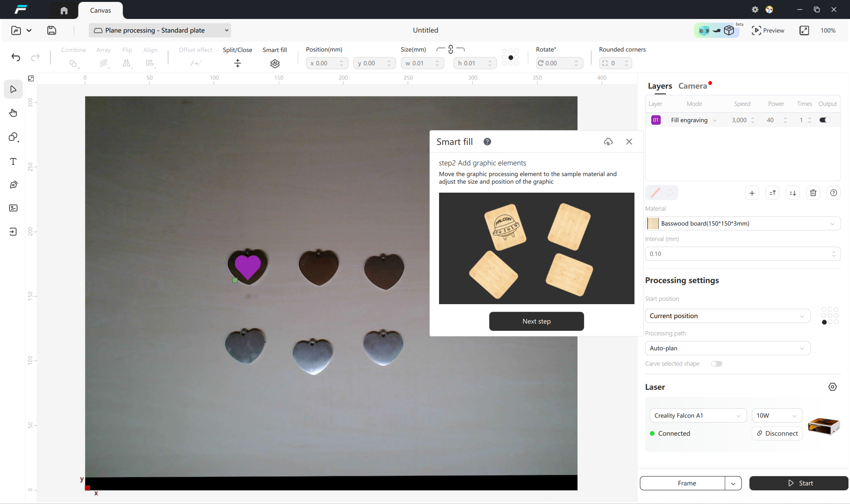Open the Smart fill tool in the toolbar

point(275,63)
